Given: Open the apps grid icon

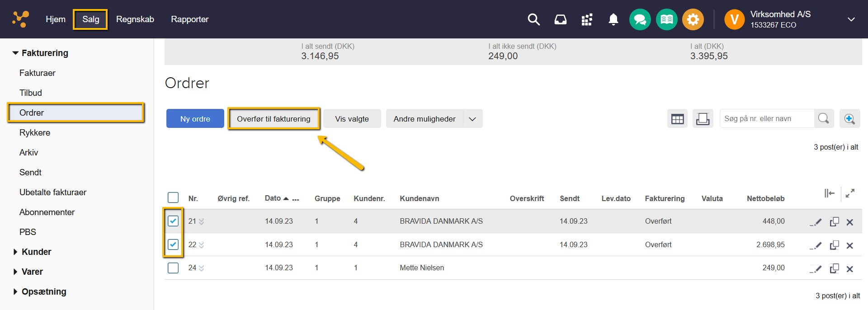Looking at the screenshot, I should [x=587, y=19].
